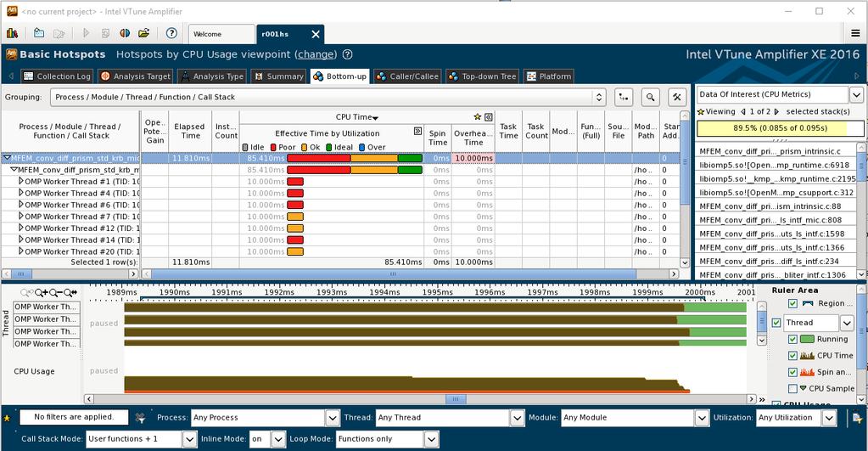Enable the CPU Sample checkbox
The image size is (868, 451).
click(x=792, y=389)
